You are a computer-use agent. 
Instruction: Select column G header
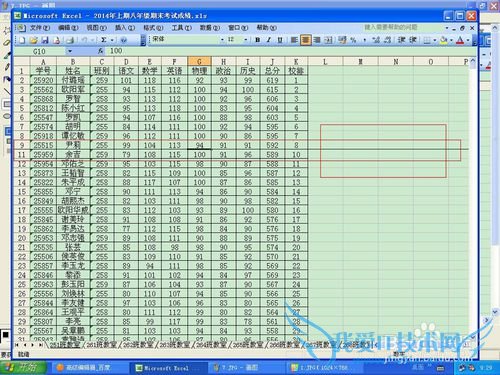pyautogui.click(x=199, y=61)
